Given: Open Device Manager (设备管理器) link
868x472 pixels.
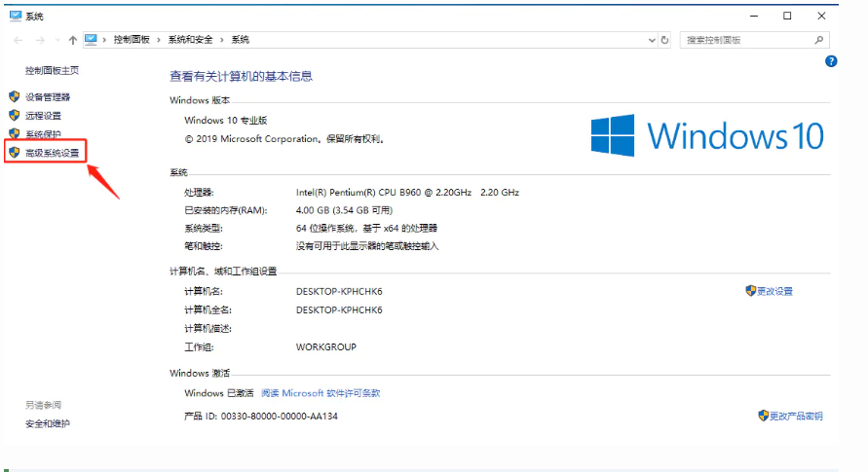Looking at the screenshot, I should pos(48,96).
